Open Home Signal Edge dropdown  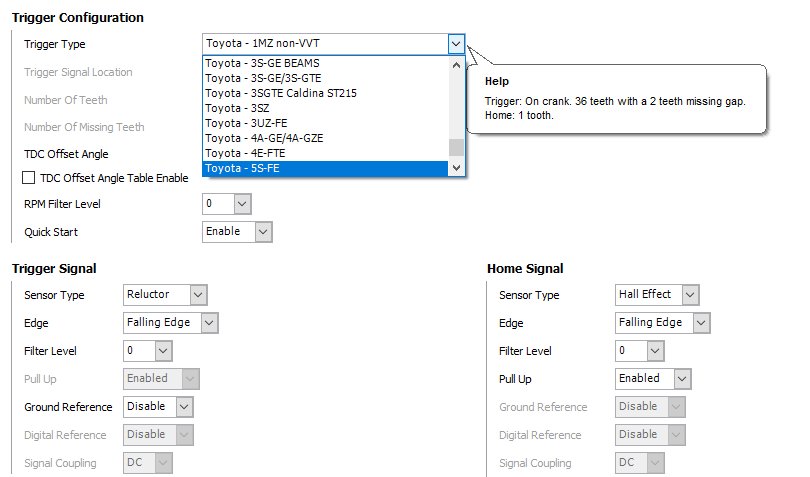(701, 322)
